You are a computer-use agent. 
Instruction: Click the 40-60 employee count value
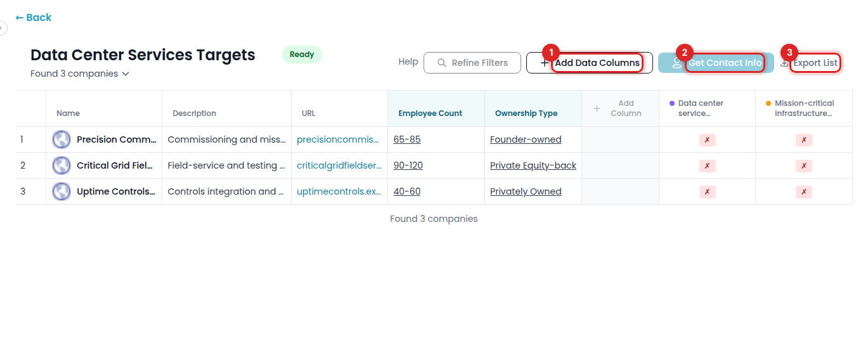[x=407, y=191]
